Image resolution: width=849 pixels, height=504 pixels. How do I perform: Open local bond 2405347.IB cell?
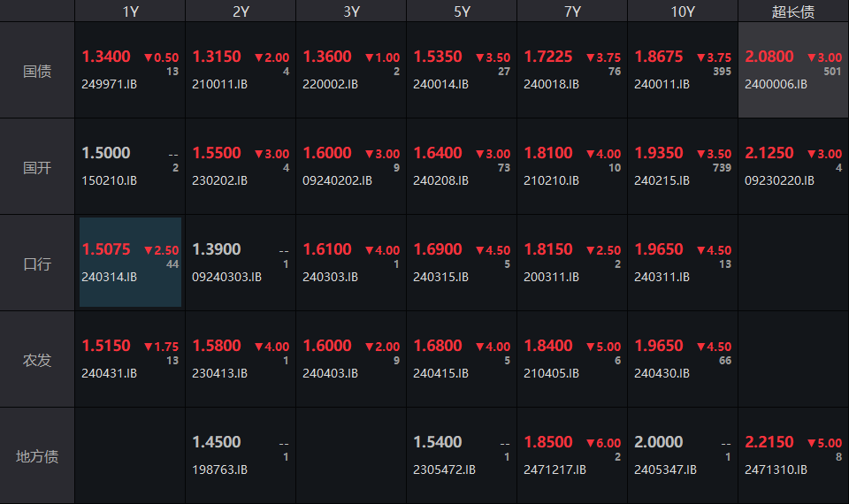(682, 456)
